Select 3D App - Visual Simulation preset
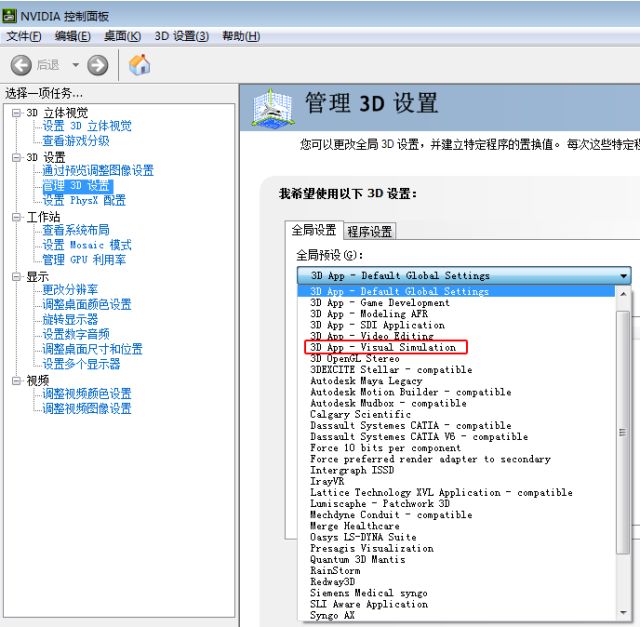The image size is (640, 627). pos(456,347)
